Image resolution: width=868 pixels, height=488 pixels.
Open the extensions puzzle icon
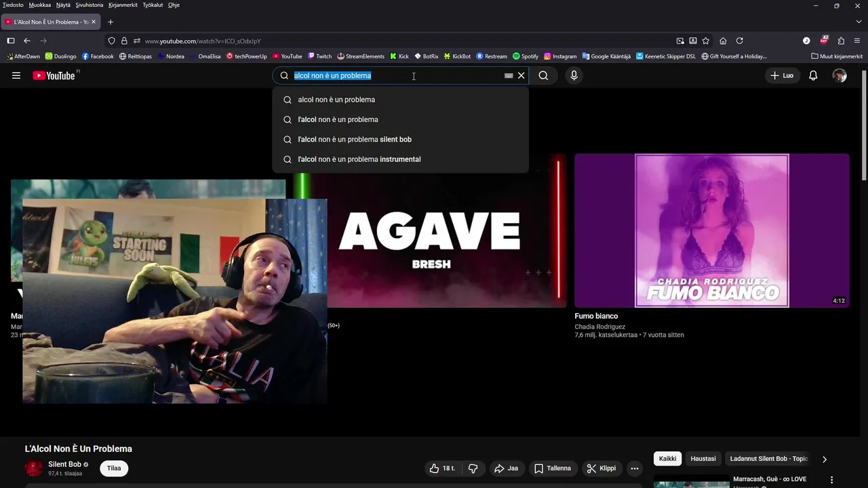(841, 41)
